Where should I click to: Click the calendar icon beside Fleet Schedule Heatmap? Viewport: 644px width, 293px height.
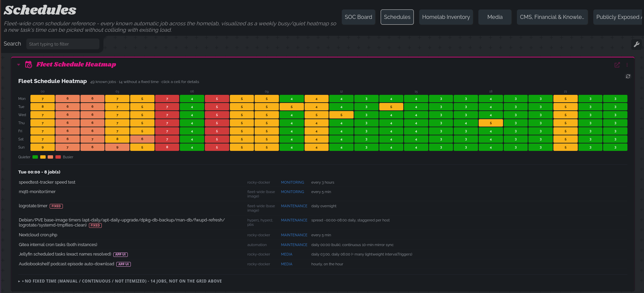tap(29, 64)
